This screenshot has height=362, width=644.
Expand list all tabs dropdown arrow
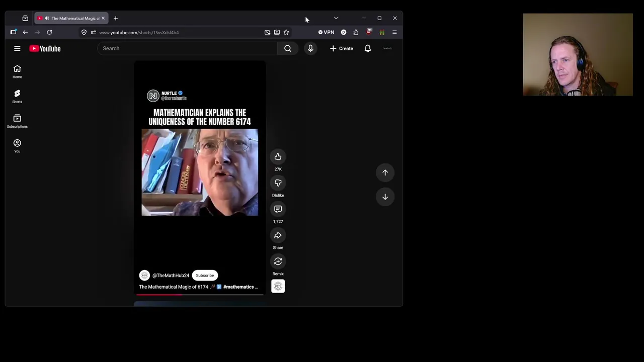tap(336, 18)
